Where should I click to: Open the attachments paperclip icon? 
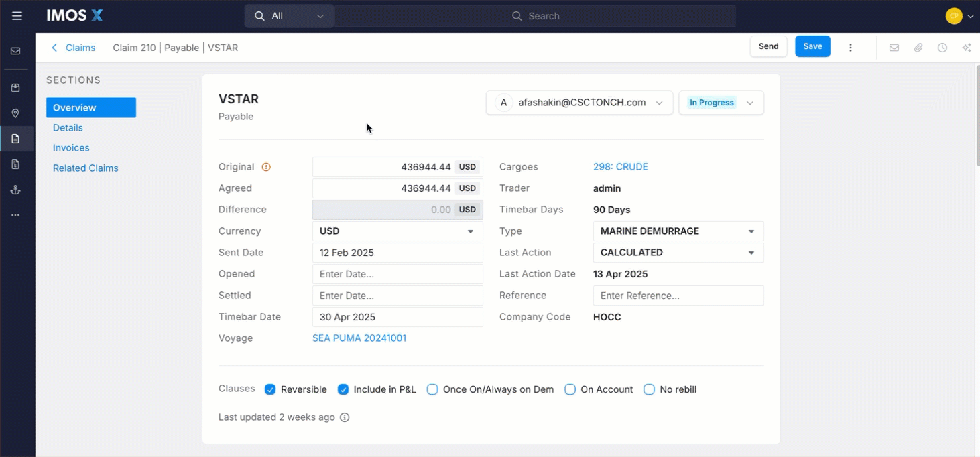click(918, 48)
